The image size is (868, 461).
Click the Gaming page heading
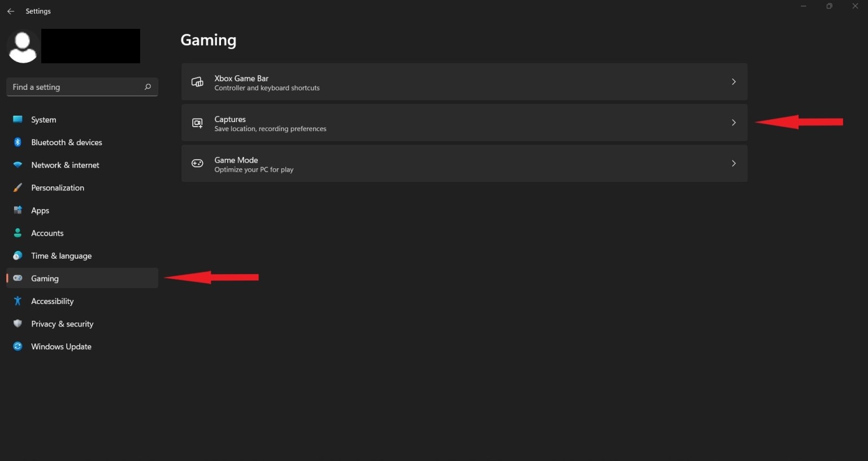[209, 41]
